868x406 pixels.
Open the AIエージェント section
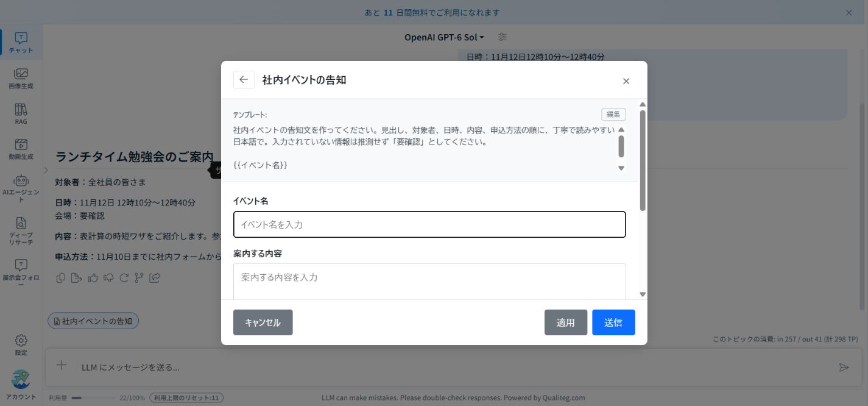(x=21, y=188)
